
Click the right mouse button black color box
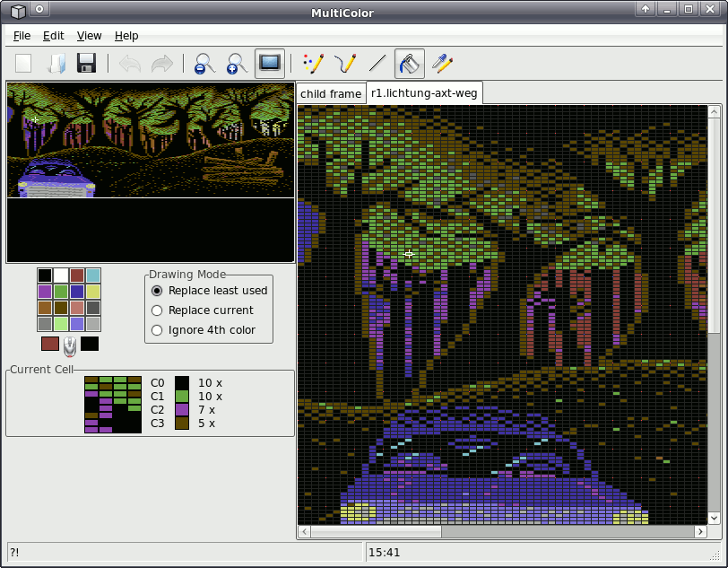point(90,344)
